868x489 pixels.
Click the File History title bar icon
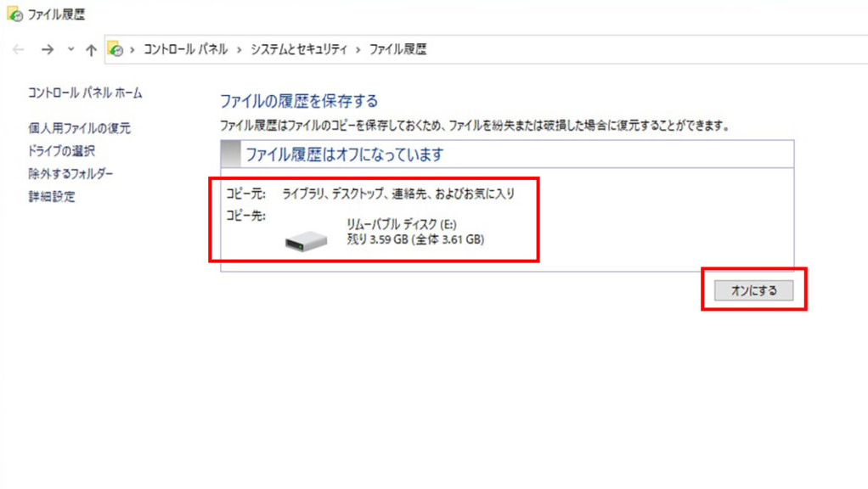[x=15, y=14]
